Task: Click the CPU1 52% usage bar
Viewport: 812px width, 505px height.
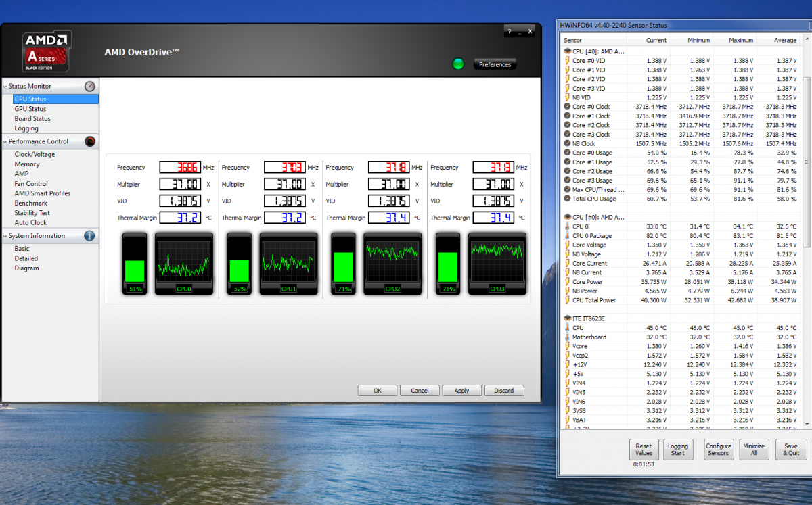Action: 239,263
